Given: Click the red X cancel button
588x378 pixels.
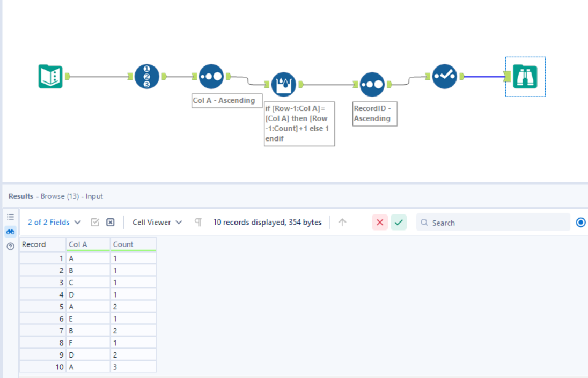Looking at the screenshot, I should tap(380, 222).
